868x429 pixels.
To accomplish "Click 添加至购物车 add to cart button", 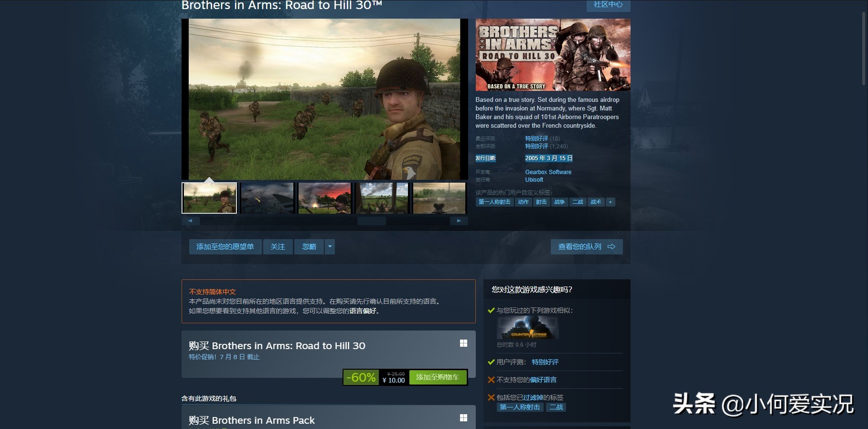I will click(438, 377).
